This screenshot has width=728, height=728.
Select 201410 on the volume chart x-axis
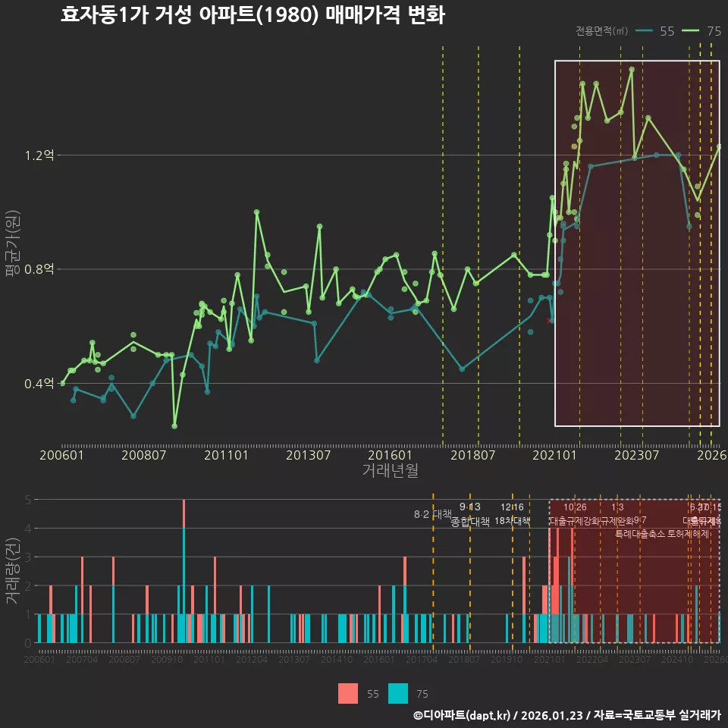pos(337,659)
